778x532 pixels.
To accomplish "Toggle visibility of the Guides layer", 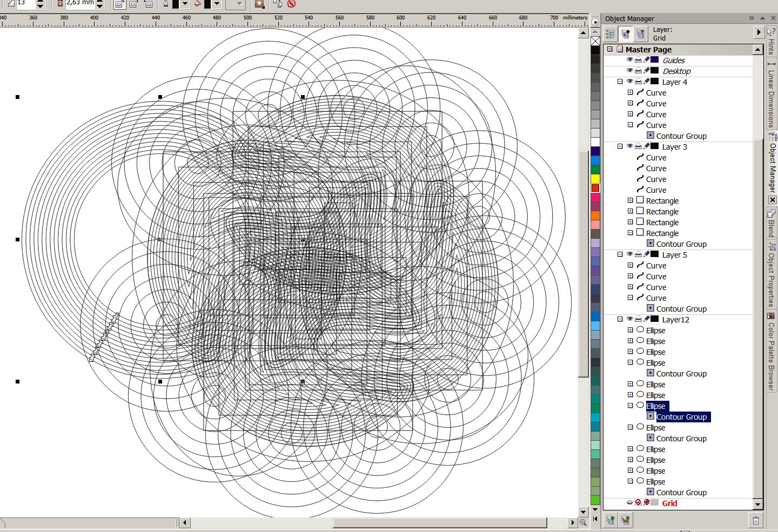I will point(629,60).
